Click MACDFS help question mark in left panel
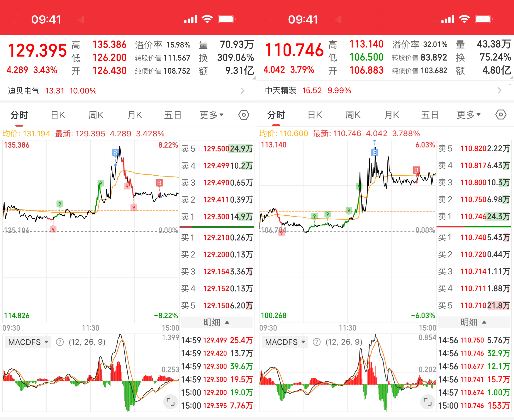514x420 pixels. point(60,342)
